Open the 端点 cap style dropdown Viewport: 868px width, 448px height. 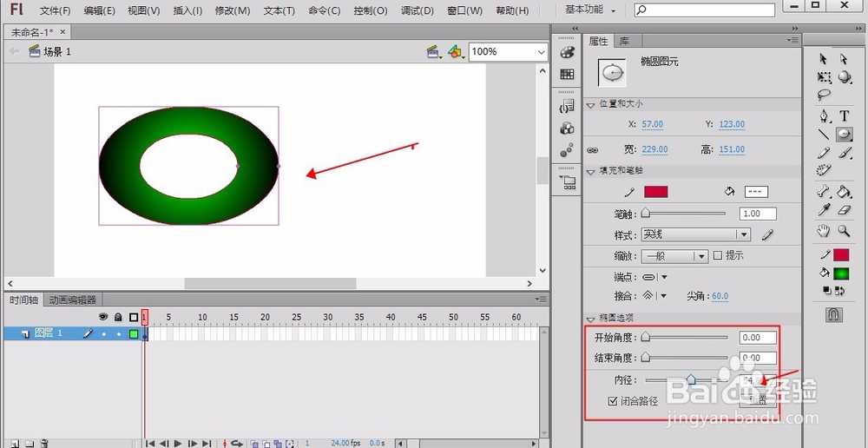[x=654, y=278]
